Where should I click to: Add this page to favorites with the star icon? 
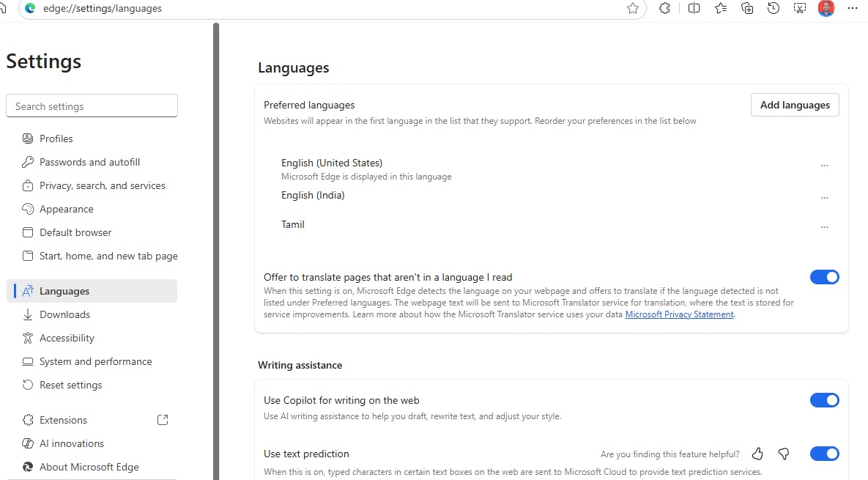633,9
